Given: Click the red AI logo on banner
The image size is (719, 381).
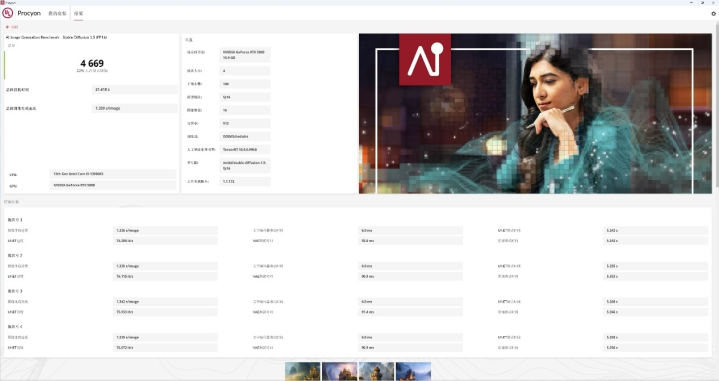Looking at the screenshot, I should pos(425,60).
